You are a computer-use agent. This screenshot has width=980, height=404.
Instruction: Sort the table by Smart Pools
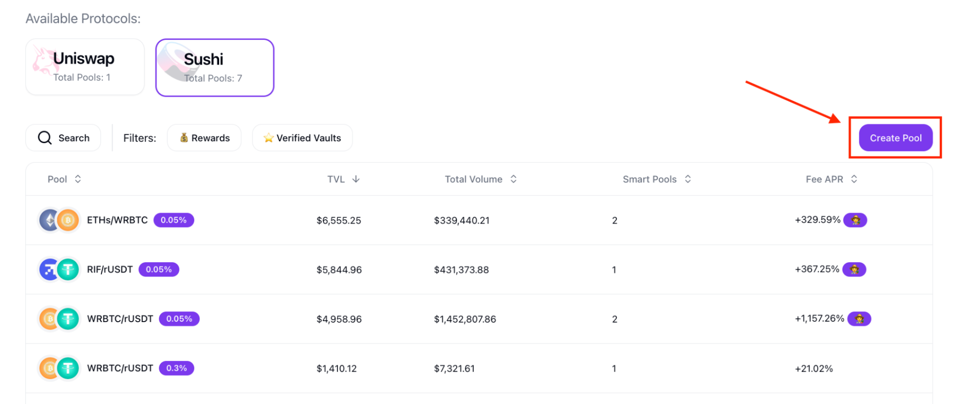pos(656,179)
